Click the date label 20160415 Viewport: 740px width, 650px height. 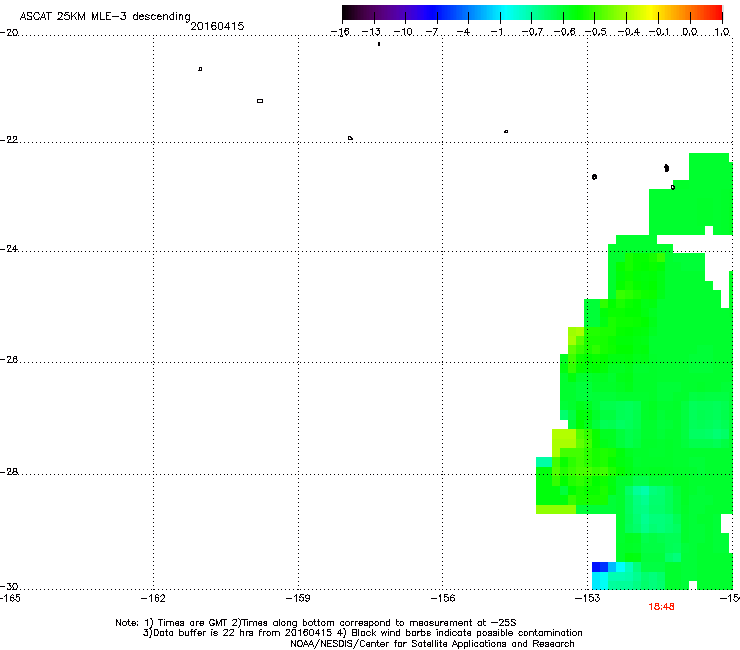coord(218,26)
